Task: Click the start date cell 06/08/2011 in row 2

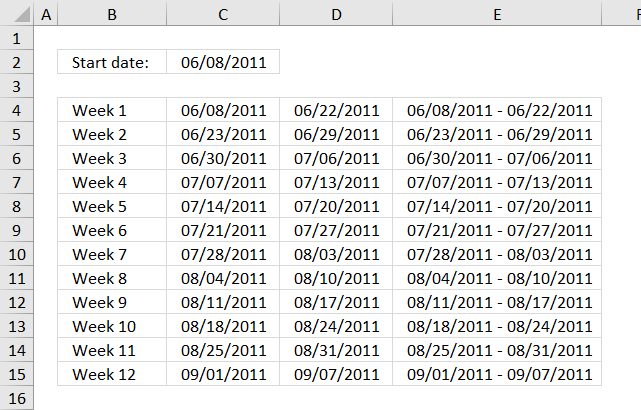Action: point(223,62)
